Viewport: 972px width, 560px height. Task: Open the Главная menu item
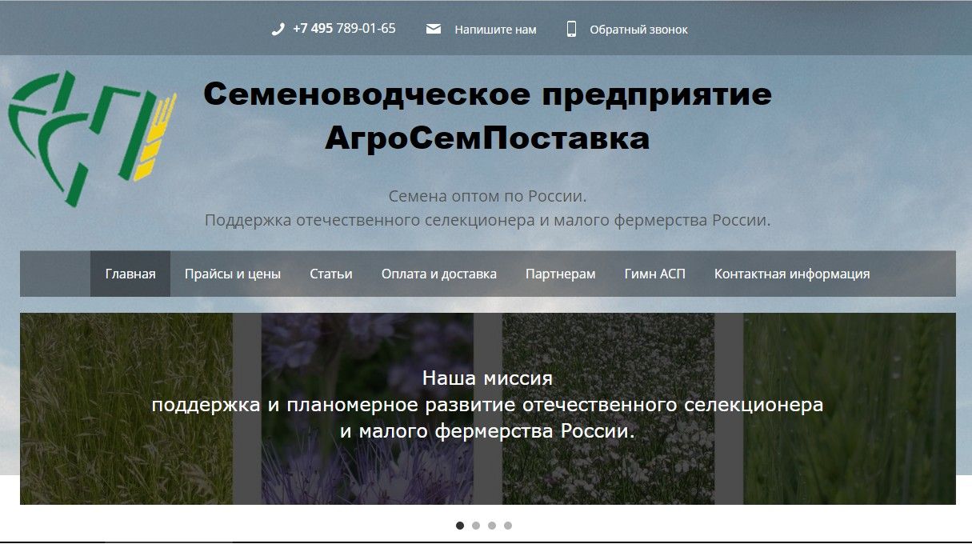coord(130,274)
